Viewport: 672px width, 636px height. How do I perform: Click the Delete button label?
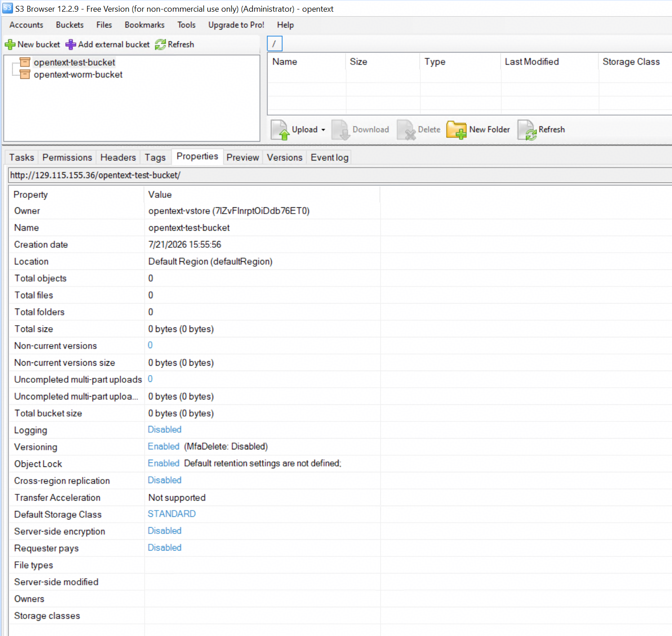point(429,130)
